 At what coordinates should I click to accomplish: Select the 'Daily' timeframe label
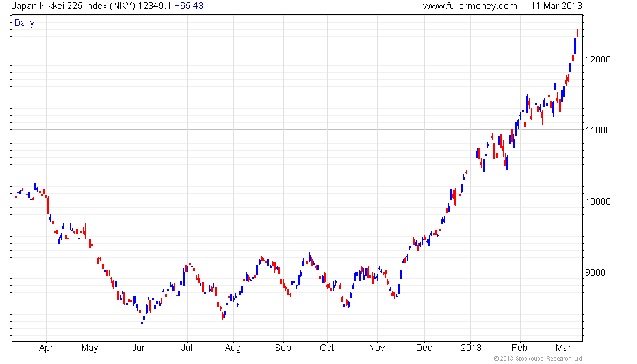[25, 23]
